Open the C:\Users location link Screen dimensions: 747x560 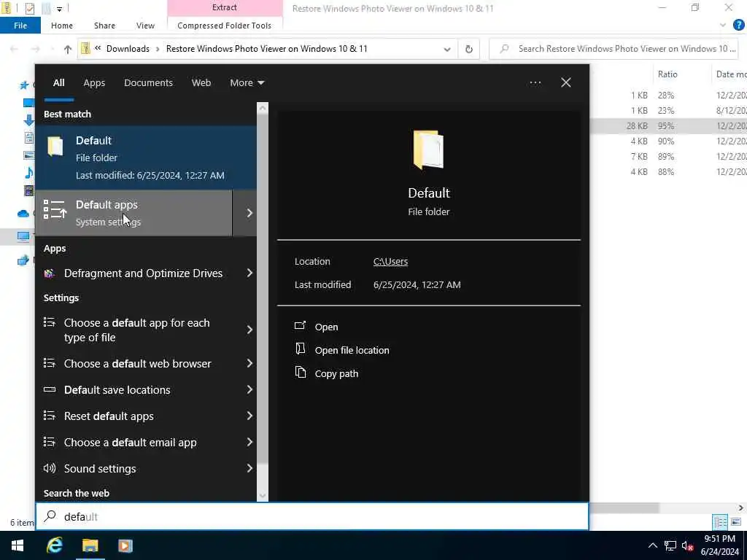391,262
